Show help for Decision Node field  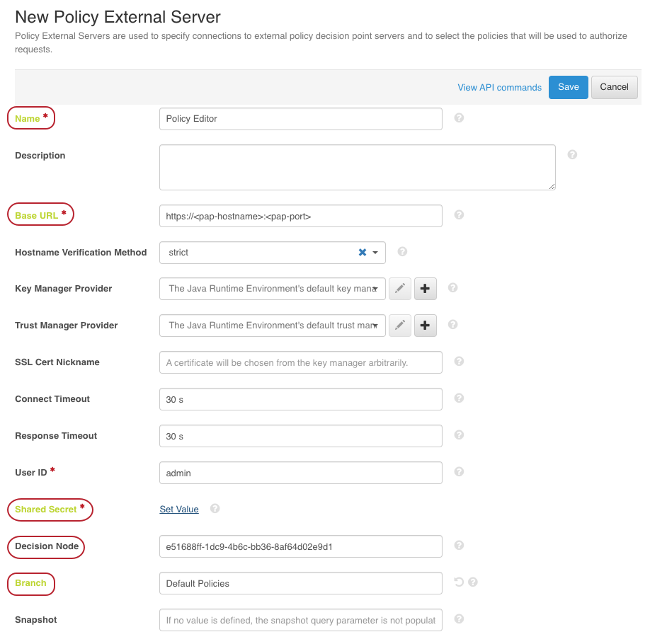click(x=459, y=546)
